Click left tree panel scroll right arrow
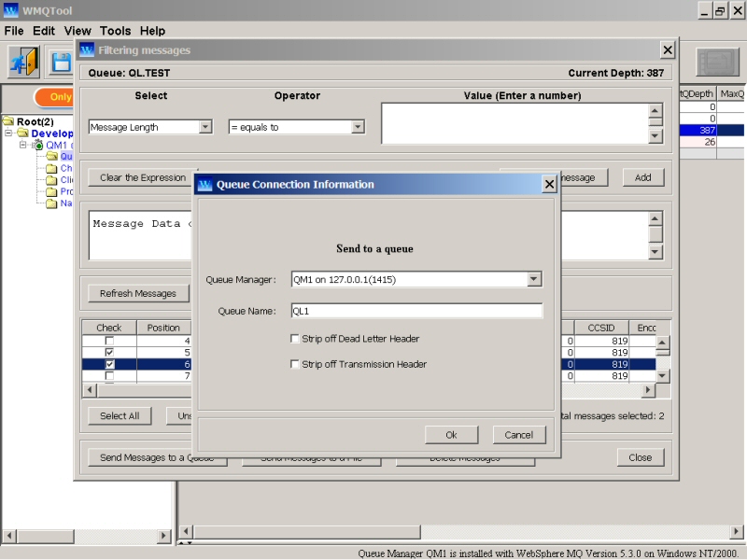 pos(162,535)
